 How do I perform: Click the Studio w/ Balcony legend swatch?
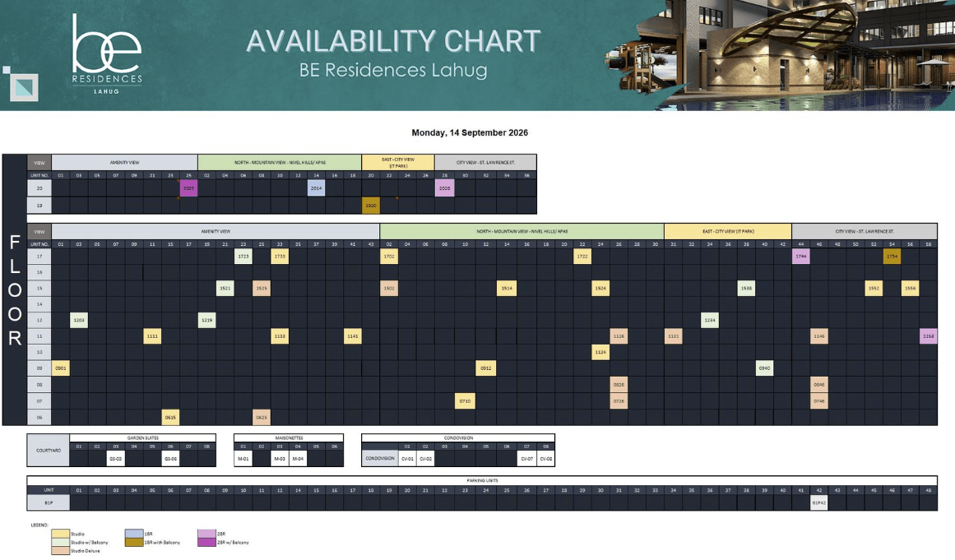click(60, 542)
